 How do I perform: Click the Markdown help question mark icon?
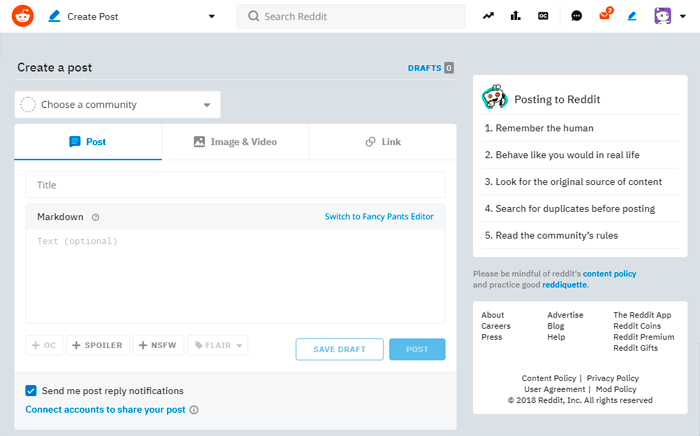click(96, 217)
